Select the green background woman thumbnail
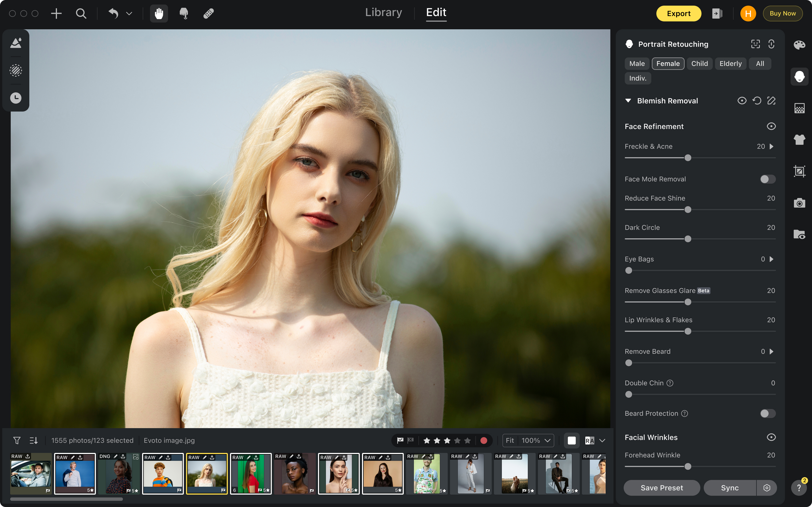Viewport: 812px width, 507px height. tap(251, 473)
